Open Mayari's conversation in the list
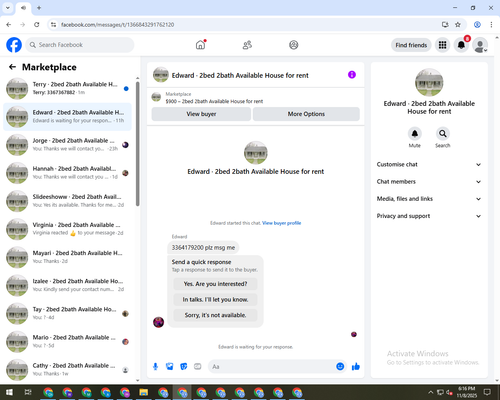Image resolution: width=500 pixels, height=400 pixels. [x=67, y=257]
